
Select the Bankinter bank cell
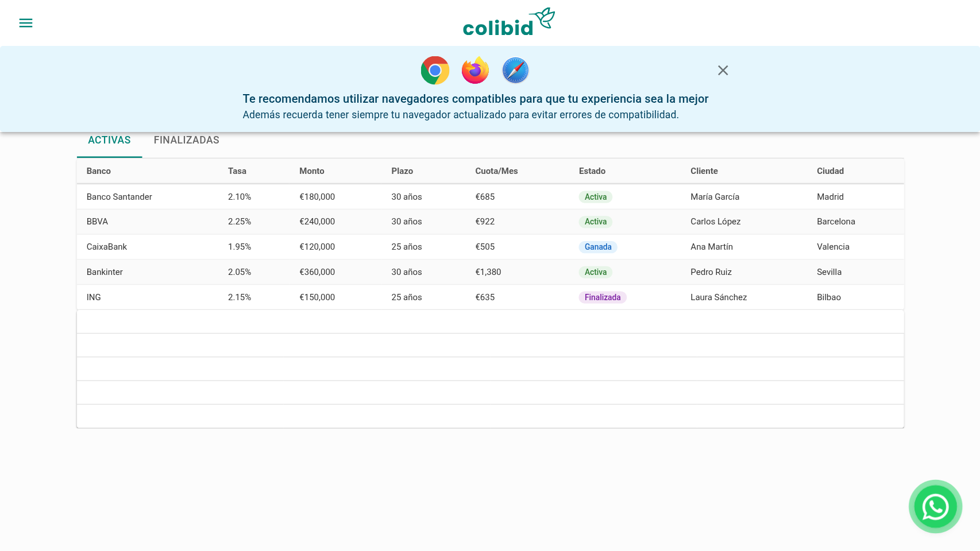pos(105,272)
